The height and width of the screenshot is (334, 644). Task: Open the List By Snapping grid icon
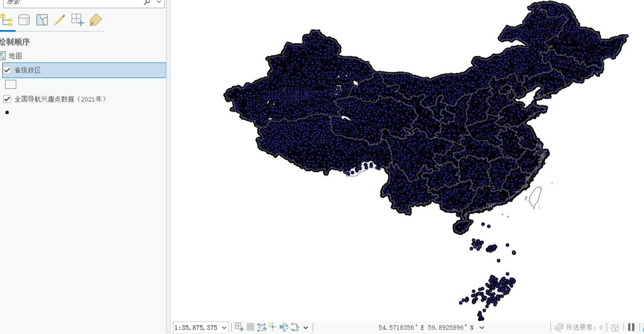pos(77,20)
